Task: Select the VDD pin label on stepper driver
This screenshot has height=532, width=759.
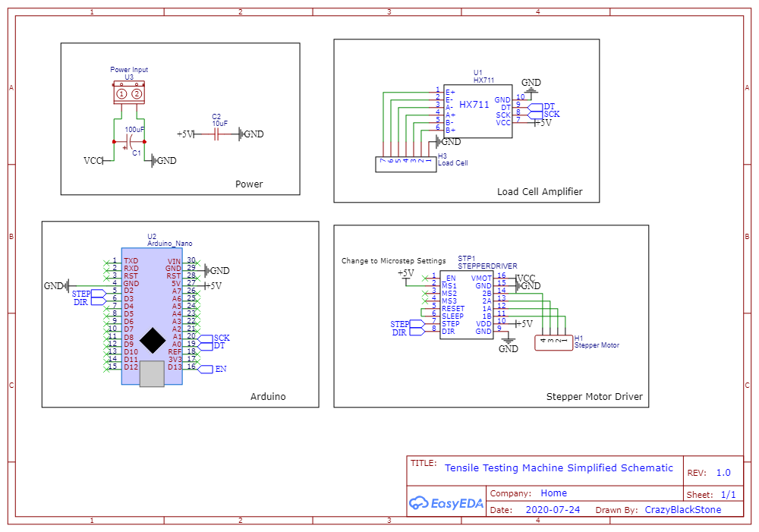Action: coord(484,324)
